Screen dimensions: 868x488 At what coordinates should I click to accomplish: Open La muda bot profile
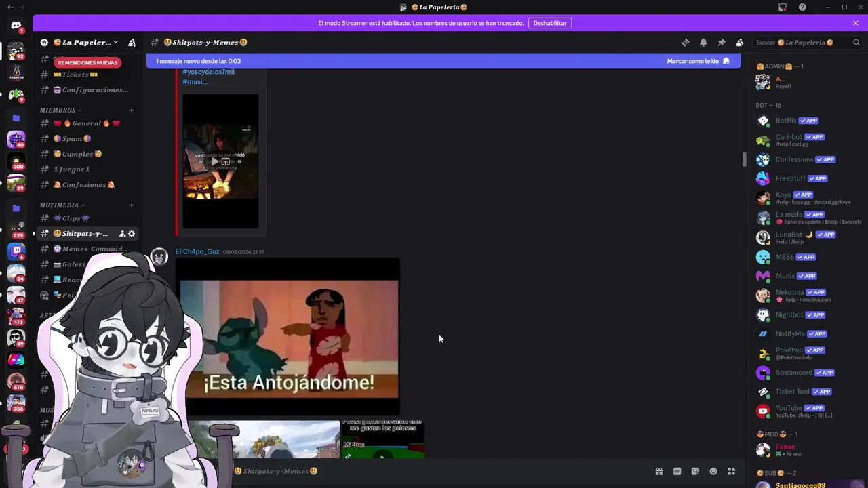click(807, 218)
